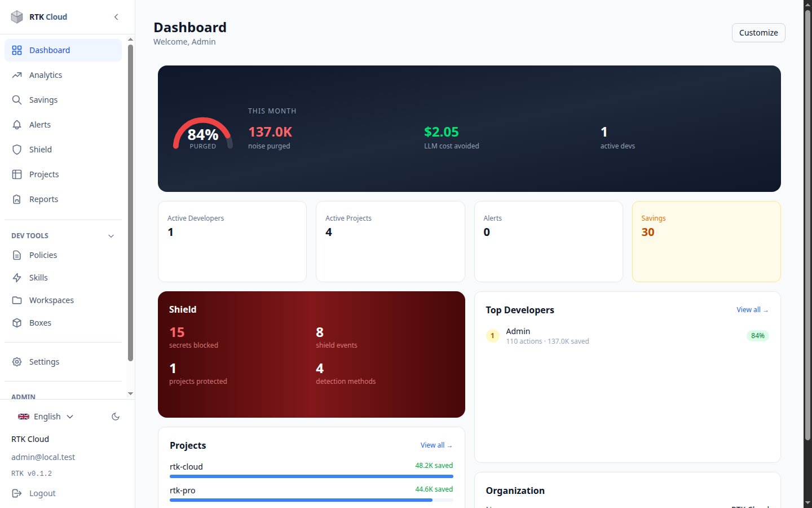Click View all in Projects card

(x=436, y=445)
